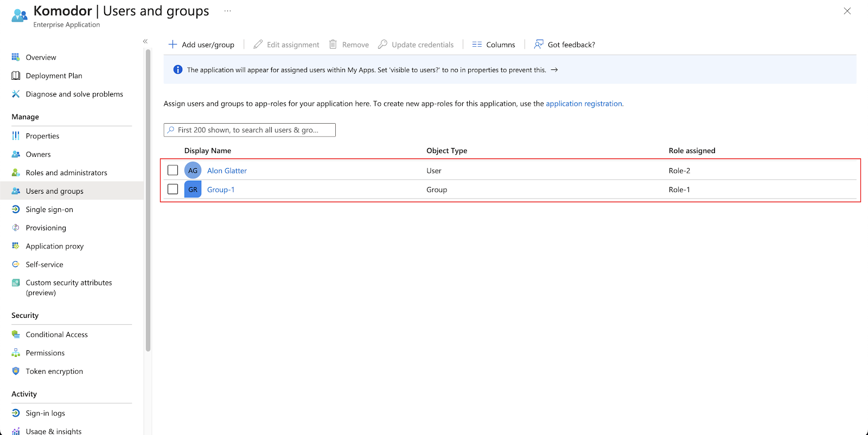Click the User object type cell

pyautogui.click(x=434, y=170)
